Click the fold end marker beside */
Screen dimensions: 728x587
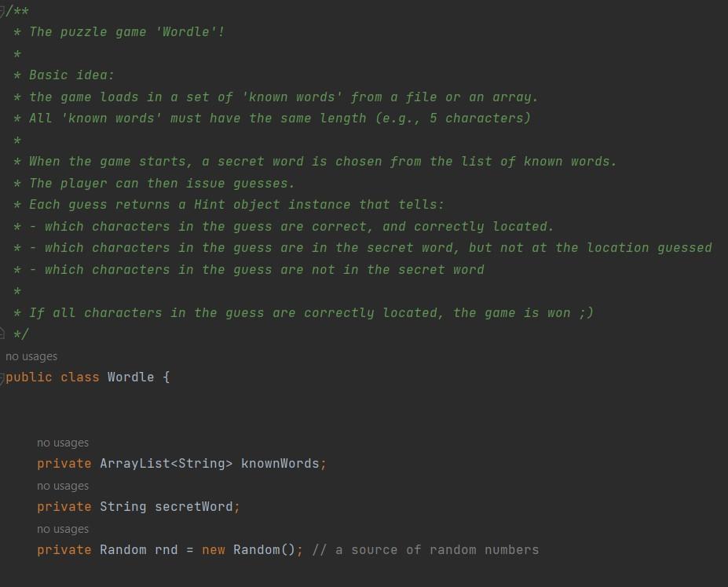(x=2, y=334)
